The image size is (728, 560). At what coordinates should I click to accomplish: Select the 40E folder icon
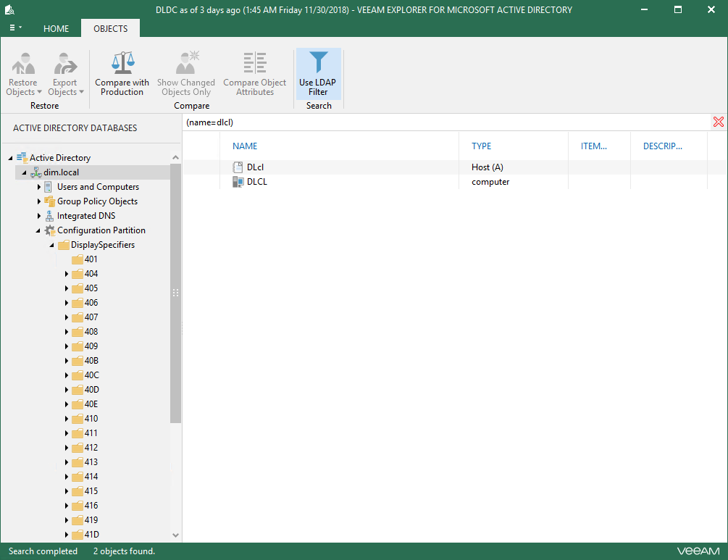click(78, 404)
